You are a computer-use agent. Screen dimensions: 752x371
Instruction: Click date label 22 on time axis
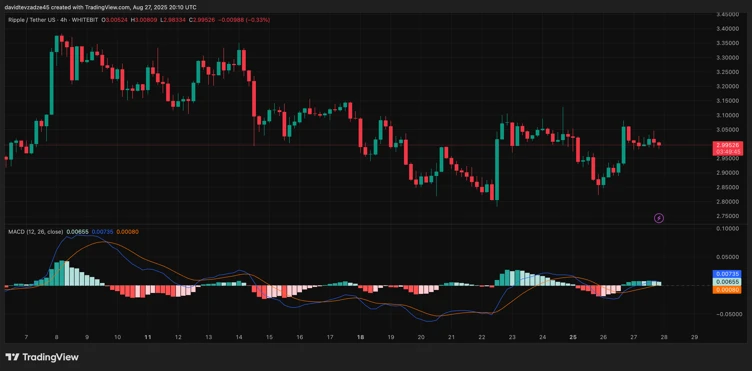[x=482, y=337]
